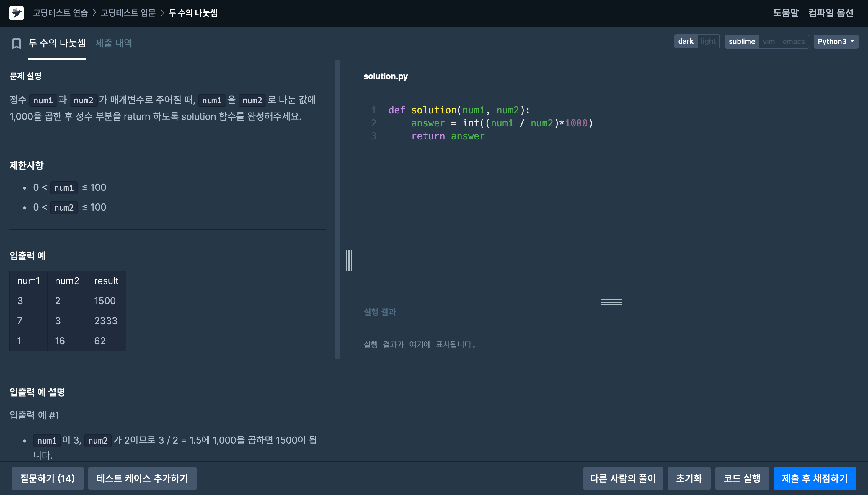Click 두 수의 나눗셈 breadcrumb text
Screen dimensions: 868x495
[193, 13]
